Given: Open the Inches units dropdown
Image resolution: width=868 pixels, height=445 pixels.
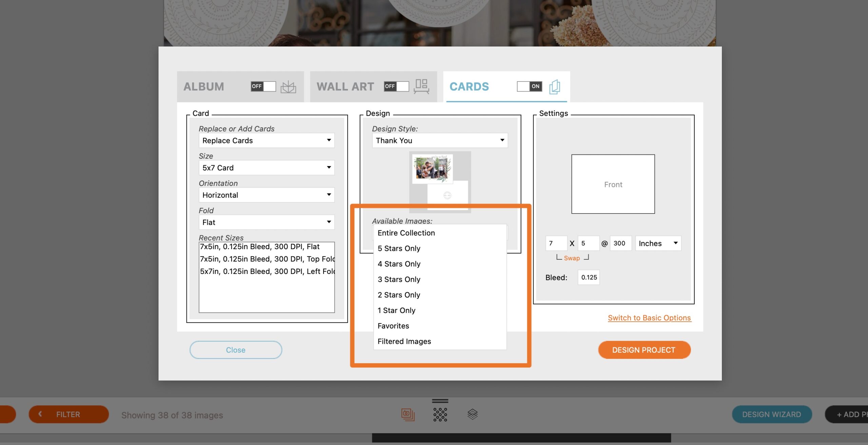Looking at the screenshot, I should (x=658, y=243).
